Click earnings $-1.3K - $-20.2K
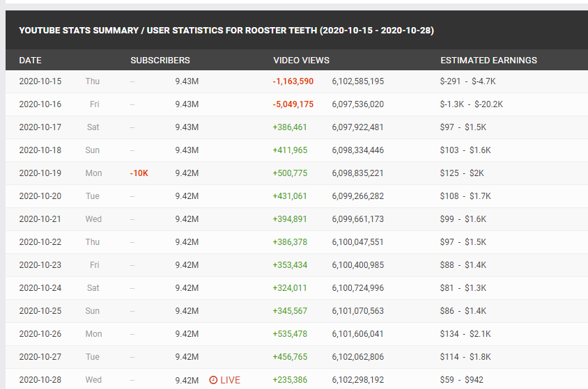 (472, 104)
